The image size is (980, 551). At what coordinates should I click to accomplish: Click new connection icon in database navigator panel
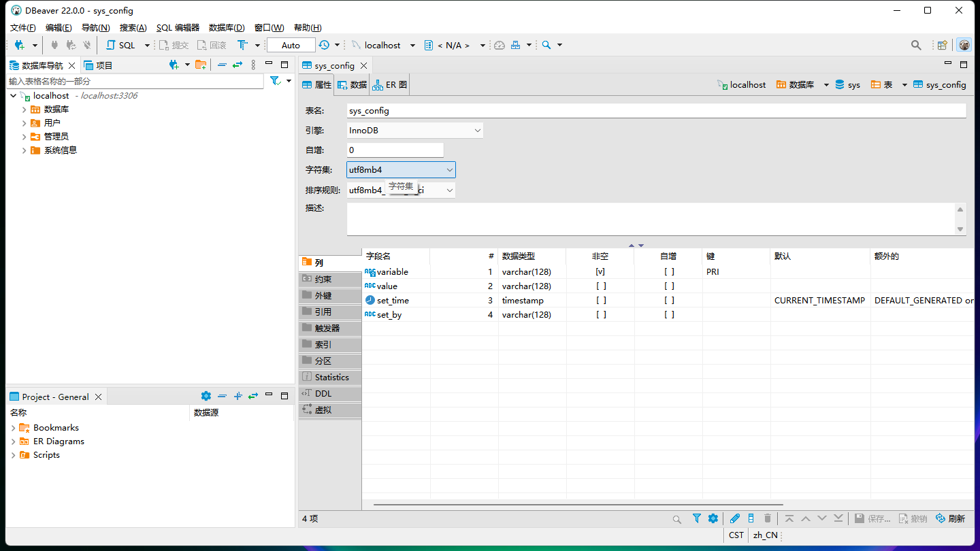174,65
